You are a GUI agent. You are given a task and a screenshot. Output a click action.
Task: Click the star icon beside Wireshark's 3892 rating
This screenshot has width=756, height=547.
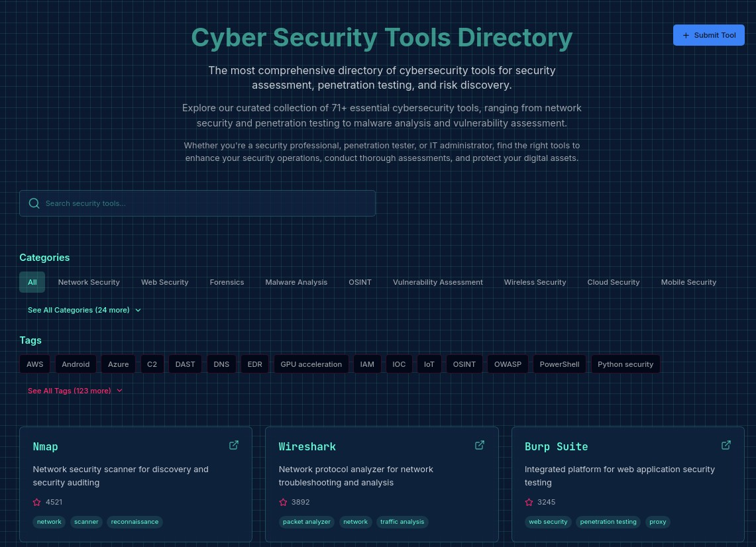point(283,502)
